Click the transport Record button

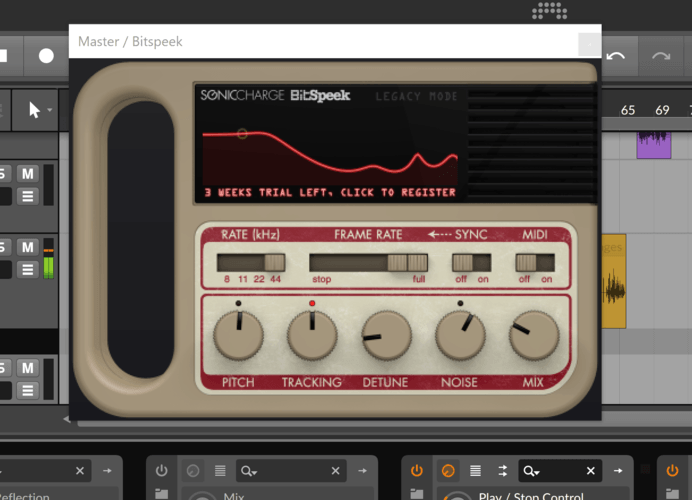tap(46, 56)
